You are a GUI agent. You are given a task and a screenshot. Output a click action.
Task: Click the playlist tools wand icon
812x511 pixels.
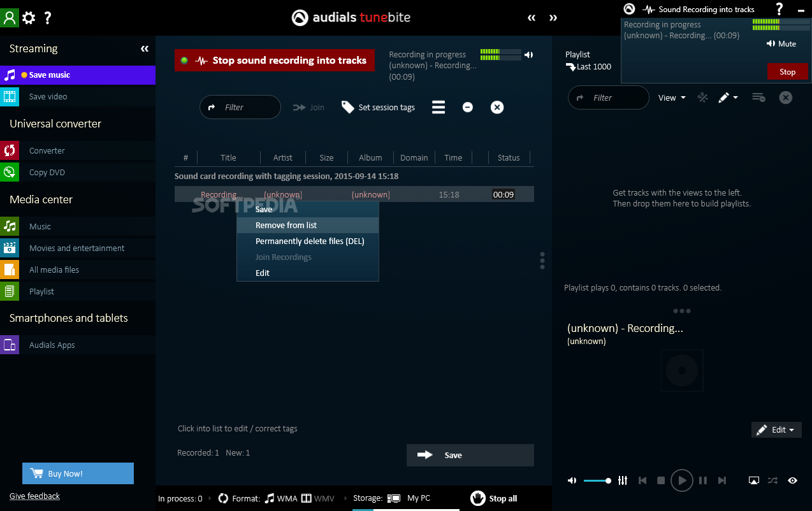pyautogui.click(x=703, y=97)
